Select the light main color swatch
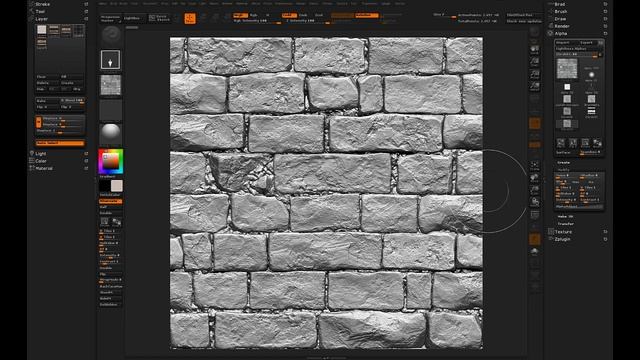Image resolution: width=640 pixels, height=360 pixels. click(117, 186)
